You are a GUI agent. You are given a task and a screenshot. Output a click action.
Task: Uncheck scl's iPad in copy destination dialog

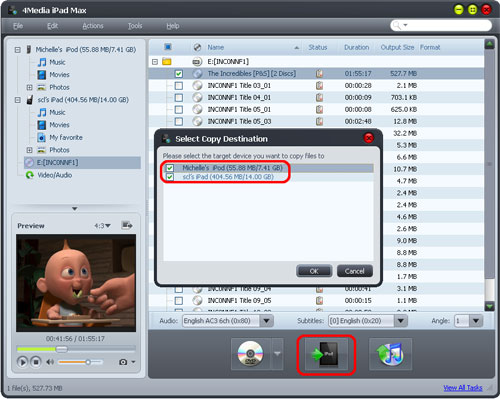(170, 177)
